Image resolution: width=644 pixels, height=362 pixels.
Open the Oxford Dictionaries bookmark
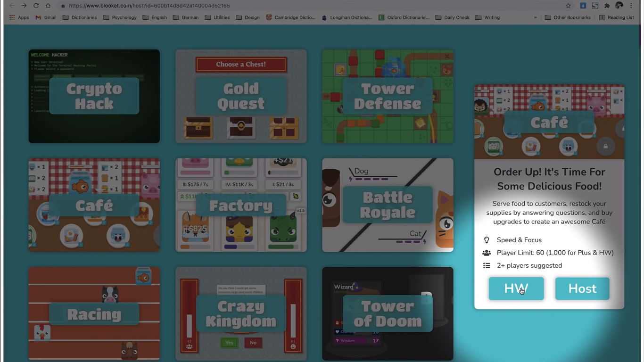404,17
